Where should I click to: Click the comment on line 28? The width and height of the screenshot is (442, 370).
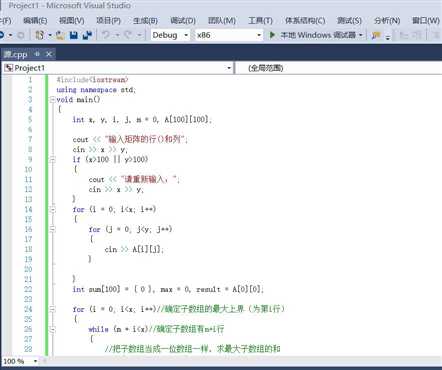click(192, 349)
